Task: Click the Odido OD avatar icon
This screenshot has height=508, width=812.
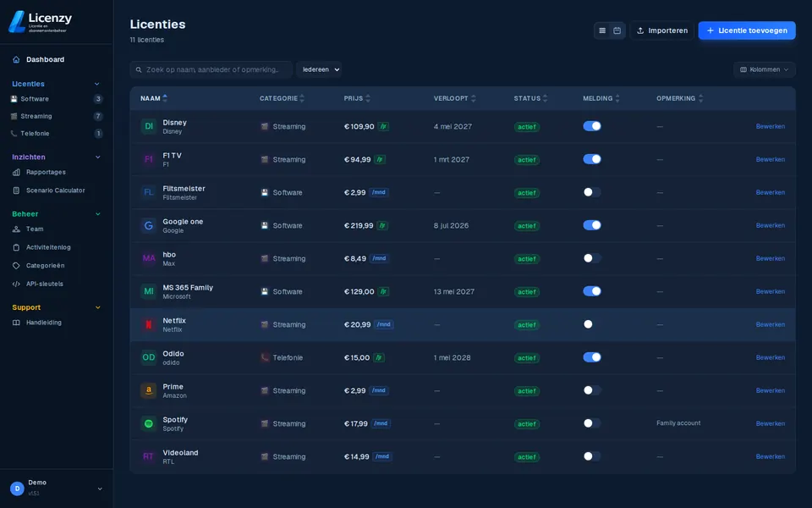Action: pos(149,357)
